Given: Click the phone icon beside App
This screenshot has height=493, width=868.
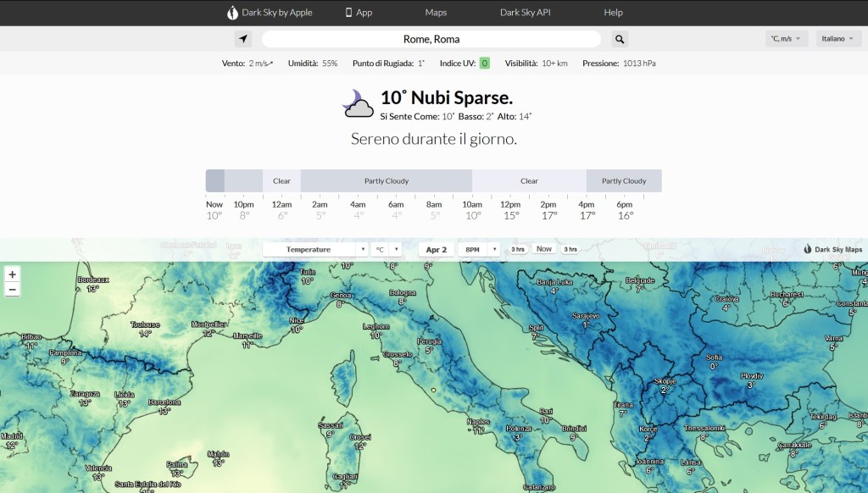Looking at the screenshot, I should click(x=348, y=13).
